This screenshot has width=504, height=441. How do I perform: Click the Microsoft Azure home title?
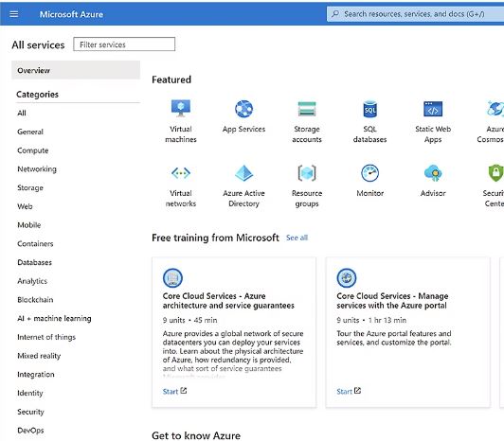pos(71,14)
